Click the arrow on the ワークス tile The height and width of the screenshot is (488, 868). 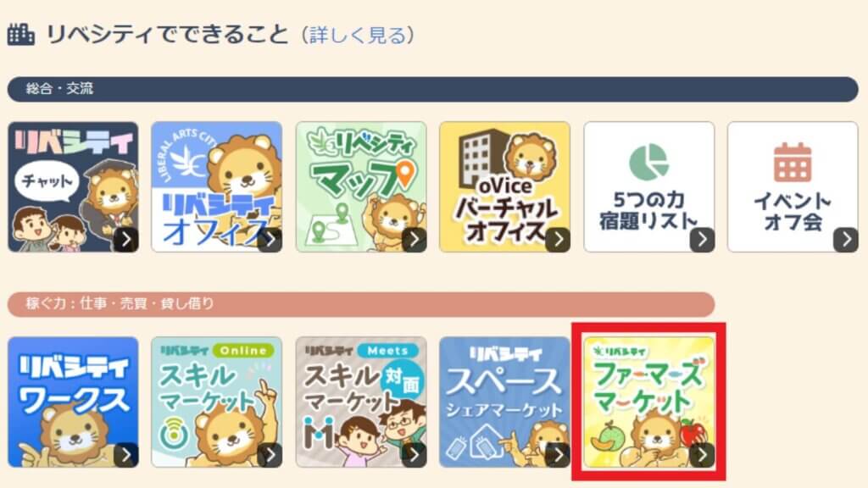(126, 455)
